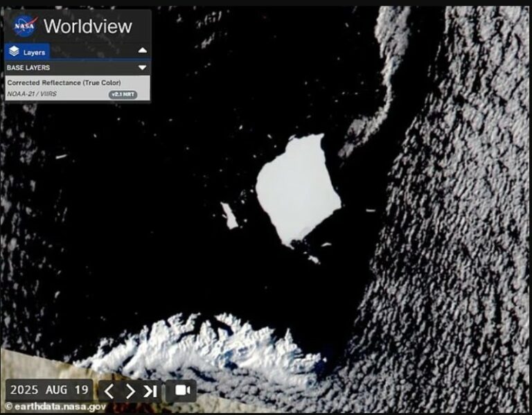The image size is (532, 415).
Task: Select the BASE LAYERS header label
Action: pos(28,68)
